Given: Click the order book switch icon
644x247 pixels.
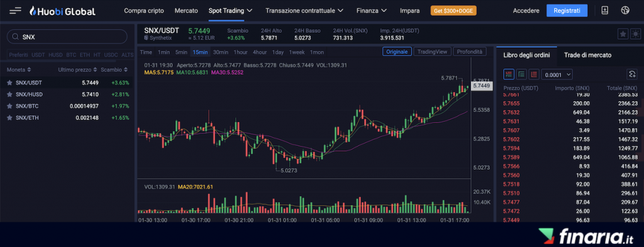Looking at the screenshot, I should (631, 74).
